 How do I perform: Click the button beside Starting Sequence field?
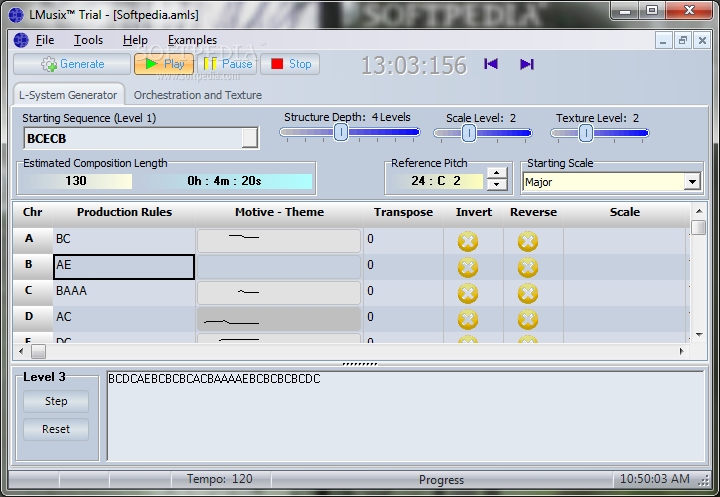coord(250,138)
